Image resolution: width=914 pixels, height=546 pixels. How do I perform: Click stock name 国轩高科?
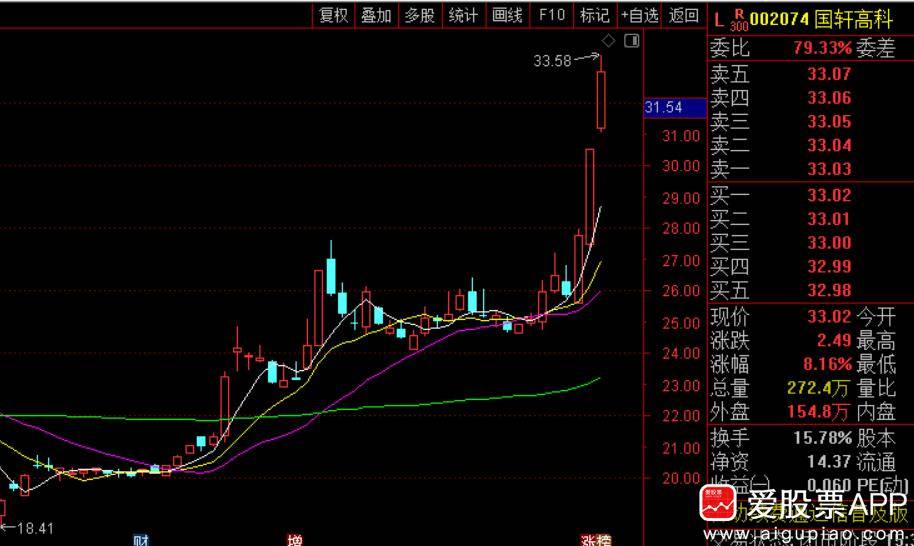click(x=853, y=19)
